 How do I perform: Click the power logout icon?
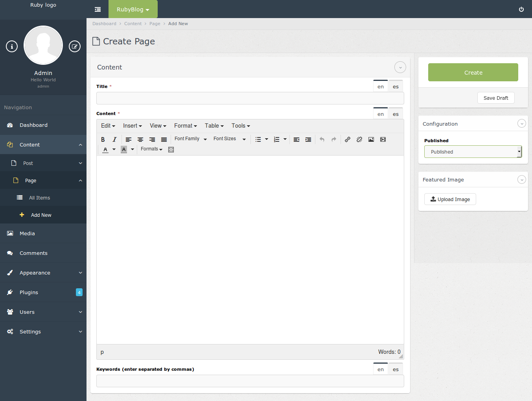(521, 9)
